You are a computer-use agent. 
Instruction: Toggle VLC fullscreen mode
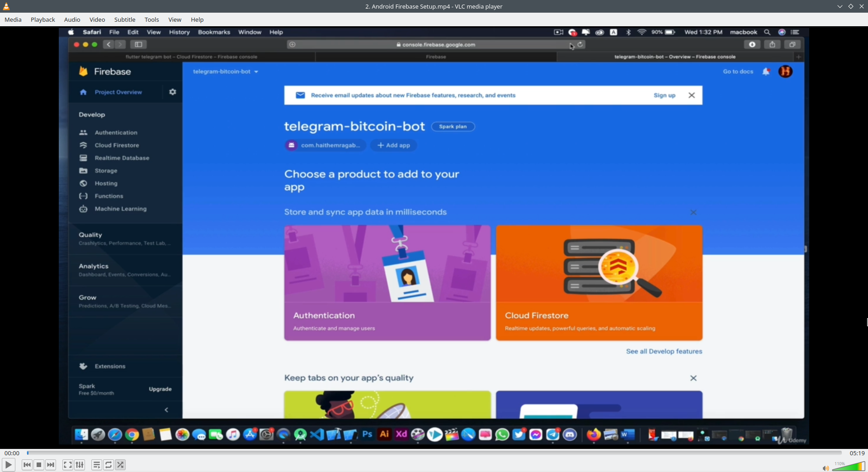(x=67, y=465)
